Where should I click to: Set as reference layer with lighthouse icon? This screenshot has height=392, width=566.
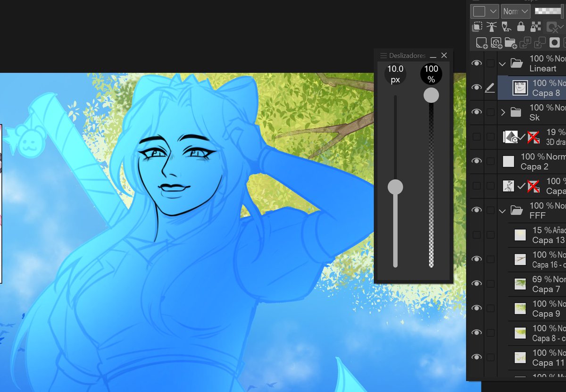(x=491, y=27)
